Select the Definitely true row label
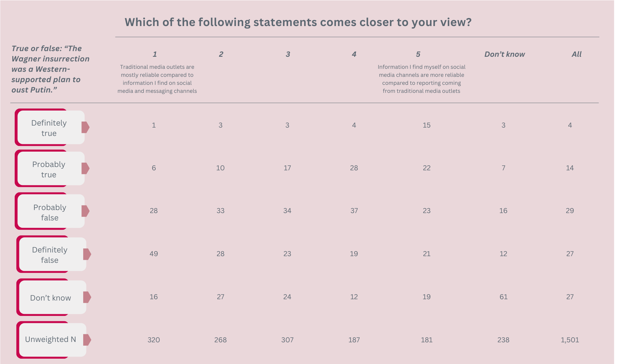 tap(49, 128)
